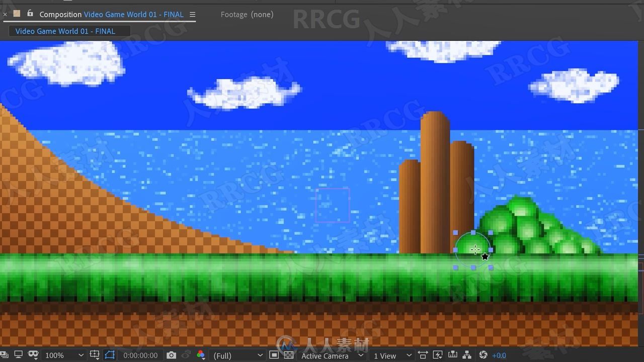Viewport: 644px width, 362px height.
Task: Toggle pixel aspect ratio correction
Action: 423,355
